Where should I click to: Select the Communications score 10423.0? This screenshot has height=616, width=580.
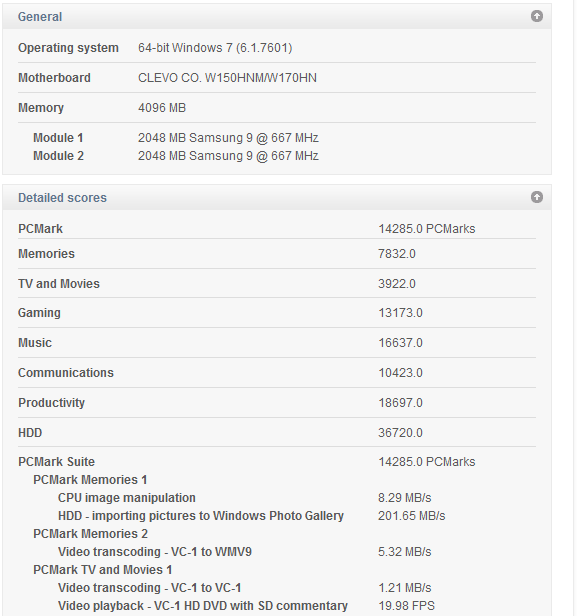pos(400,372)
